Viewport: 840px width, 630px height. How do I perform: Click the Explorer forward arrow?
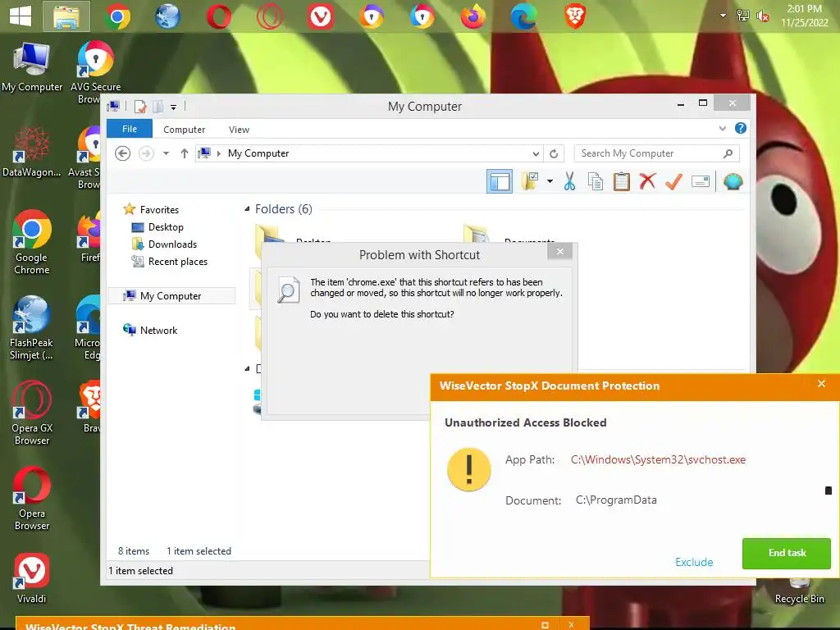click(x=146, y=153)
